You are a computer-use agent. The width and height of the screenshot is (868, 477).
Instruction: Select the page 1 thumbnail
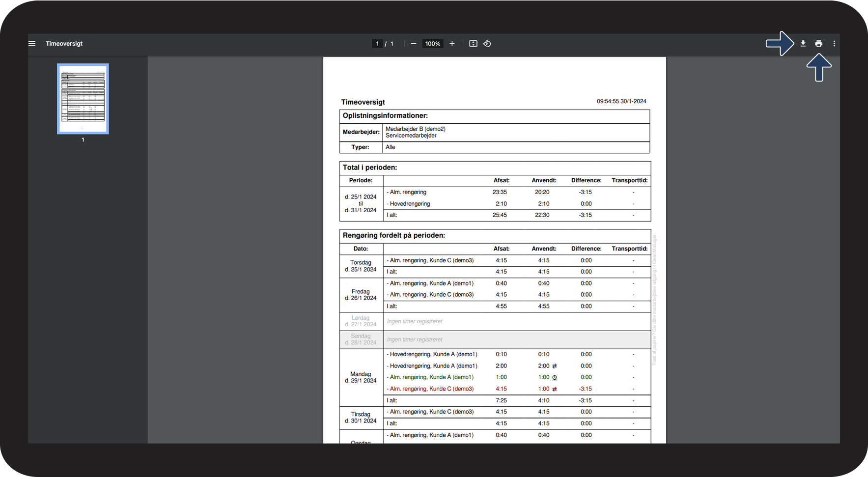point(83,99)
